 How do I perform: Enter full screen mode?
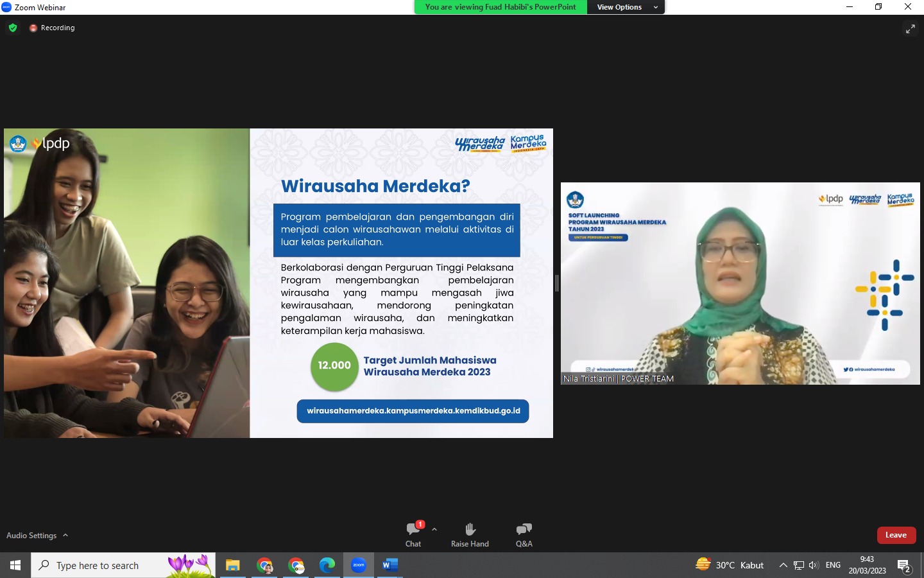click(x=911, y=29)
